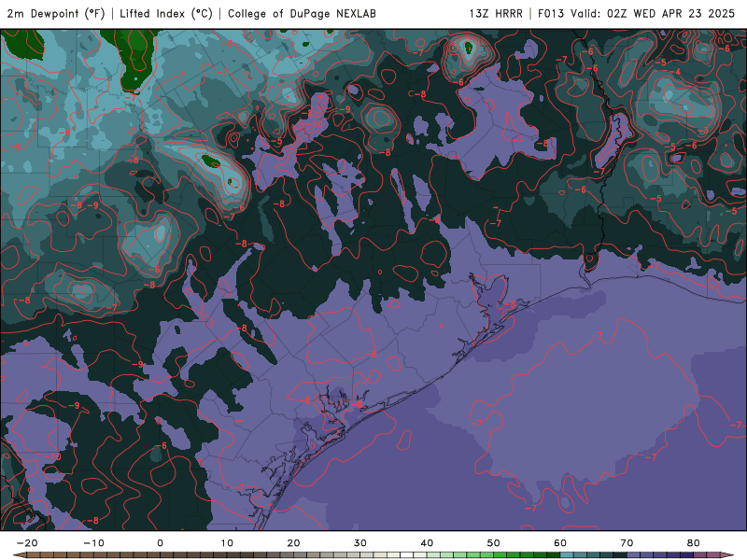
Task: Click the "13Z HRRR" model run label
Action: (496, 13)
